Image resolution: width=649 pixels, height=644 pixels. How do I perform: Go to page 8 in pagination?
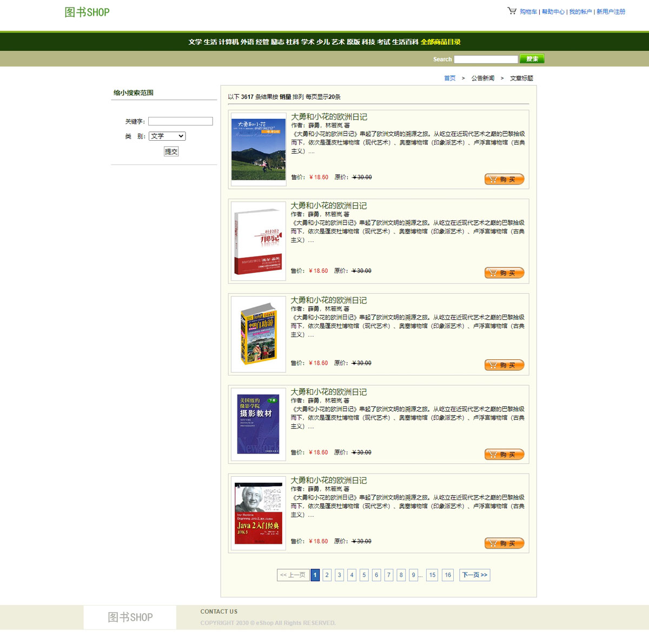(401, 575)
